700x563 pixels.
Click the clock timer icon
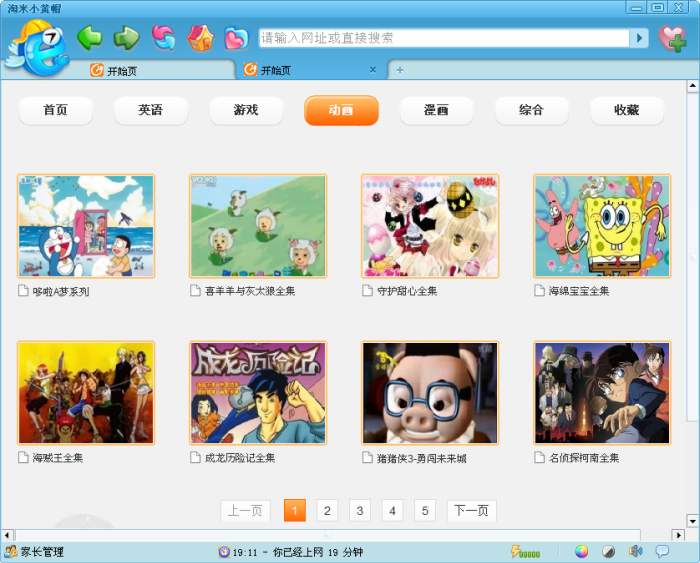(x=224, y=552)
